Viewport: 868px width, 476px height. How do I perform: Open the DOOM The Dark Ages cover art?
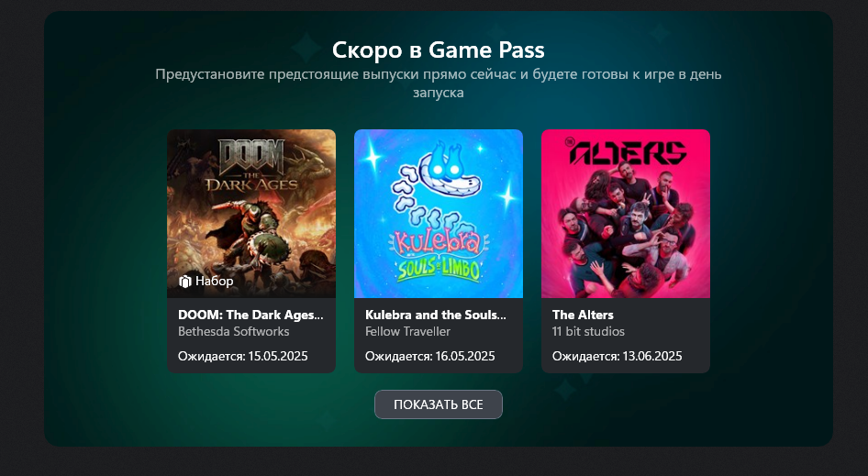251,214
